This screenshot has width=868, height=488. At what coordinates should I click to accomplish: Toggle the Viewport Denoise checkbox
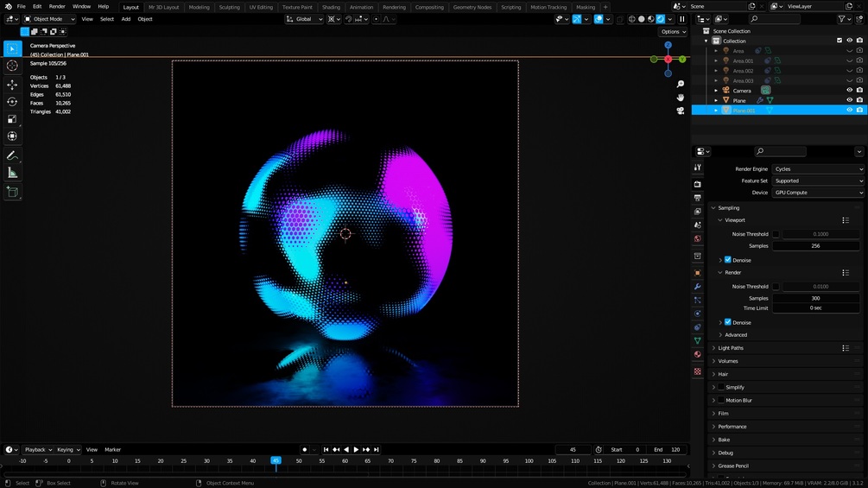coord(727,260)
